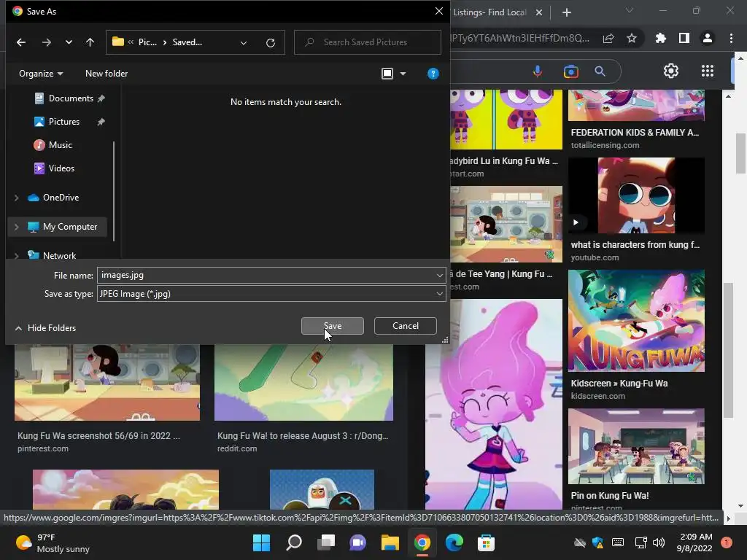
Task: Close the Listings Chrome tab
Action: (x=539, y=12)
